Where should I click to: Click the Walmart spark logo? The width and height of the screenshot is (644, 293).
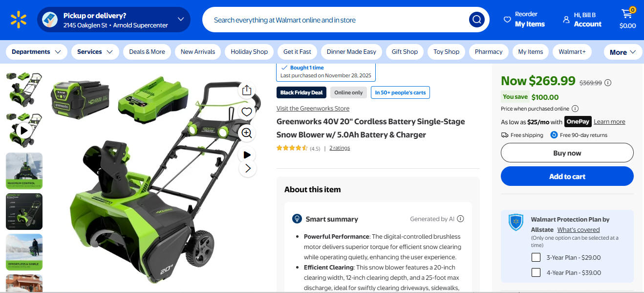[19, 20]
